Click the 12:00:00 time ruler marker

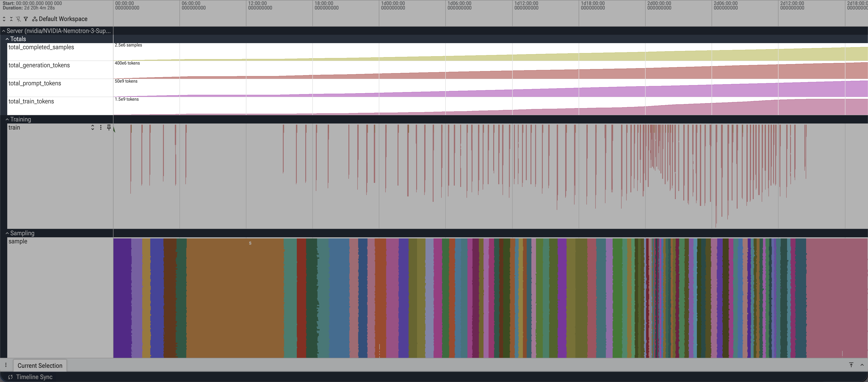(x=260, y=5)
